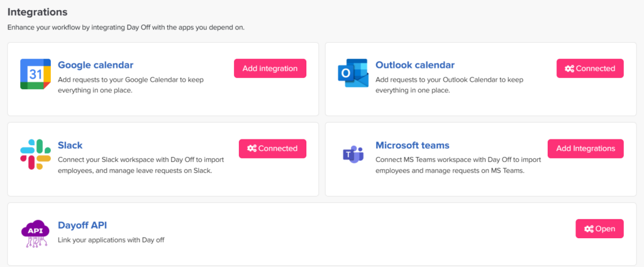
Task: Click the Integrations page heading
Action: 37,12
